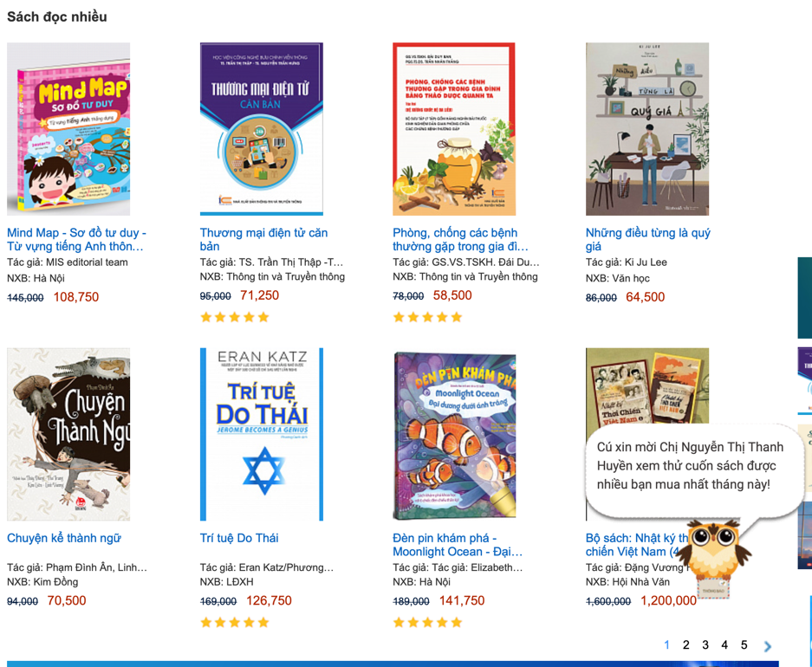Open 'Trí tuệ Do Thái' title link
812x667 pixels.
point(239,538)
